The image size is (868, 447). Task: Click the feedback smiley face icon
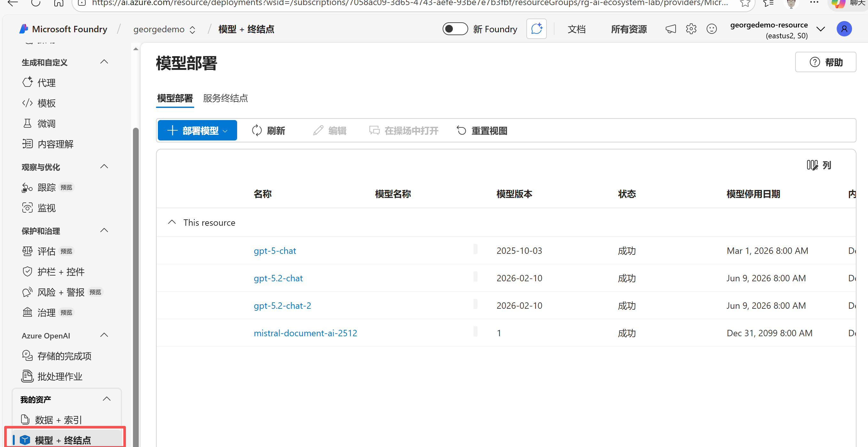(x=711, y=29)
